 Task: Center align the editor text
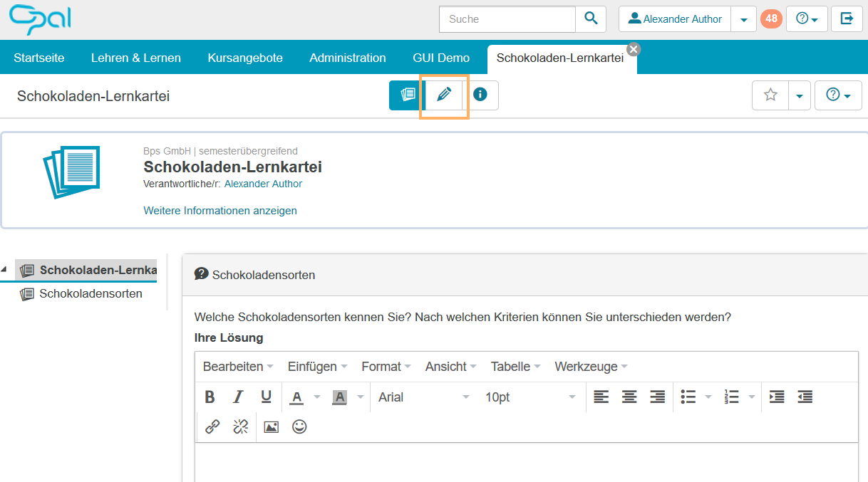[629, 397]
